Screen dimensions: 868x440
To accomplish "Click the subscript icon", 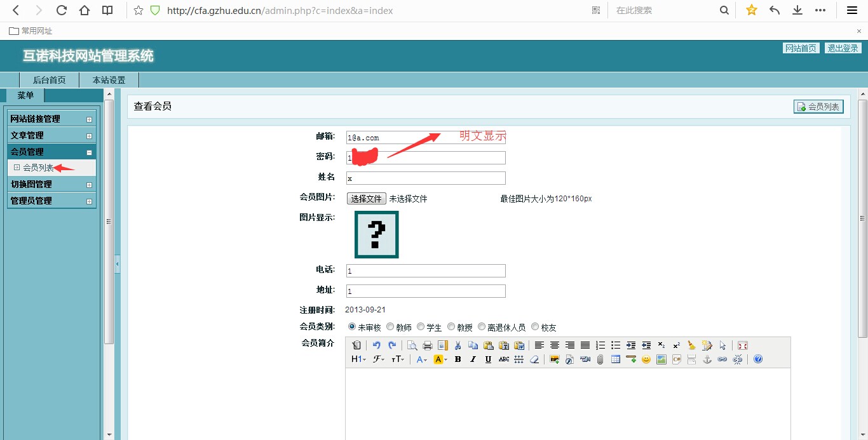I will (661, 345).
